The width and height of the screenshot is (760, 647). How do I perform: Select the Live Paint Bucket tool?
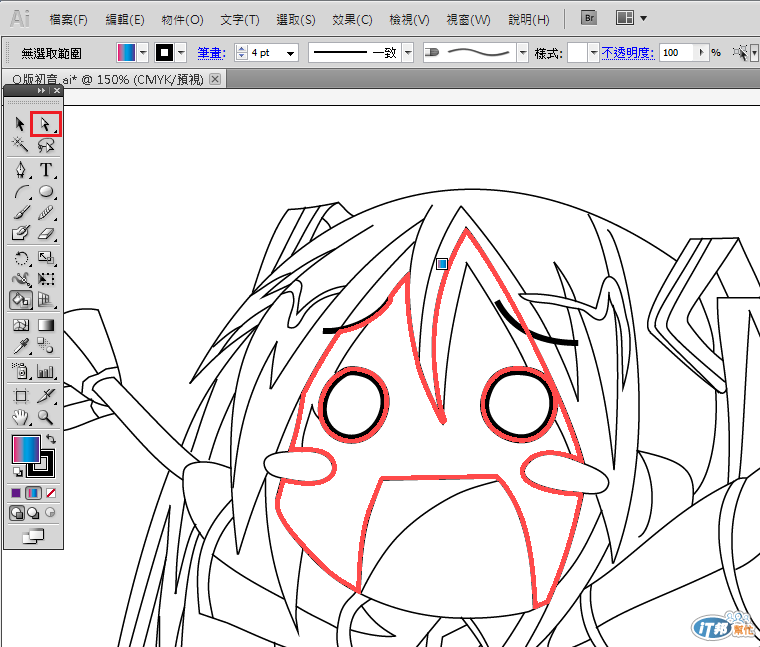click(21, 300)
